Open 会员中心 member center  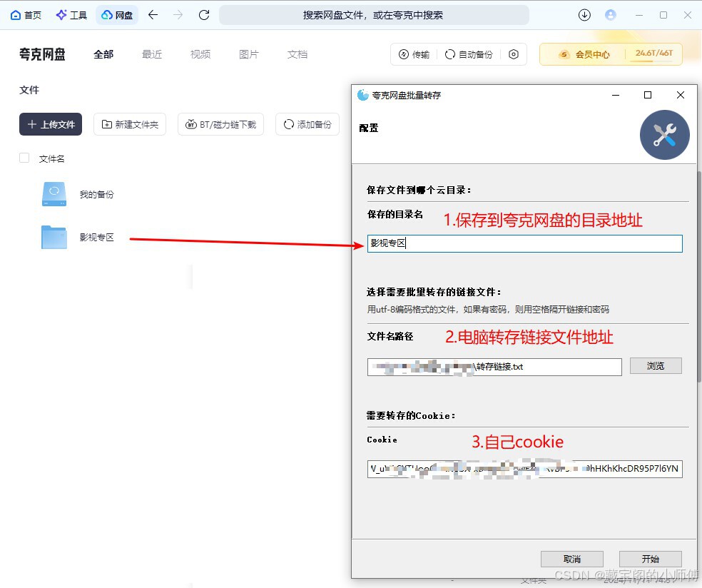click(584, 54)
